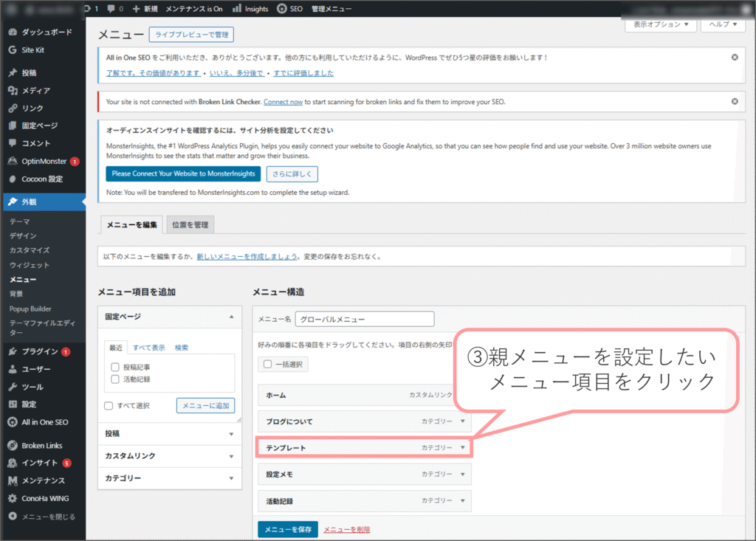Open the Plugins sidebar icon
The width and height of the screenshot is (756, 541).
pyautogui.click(x=13, y=351)
